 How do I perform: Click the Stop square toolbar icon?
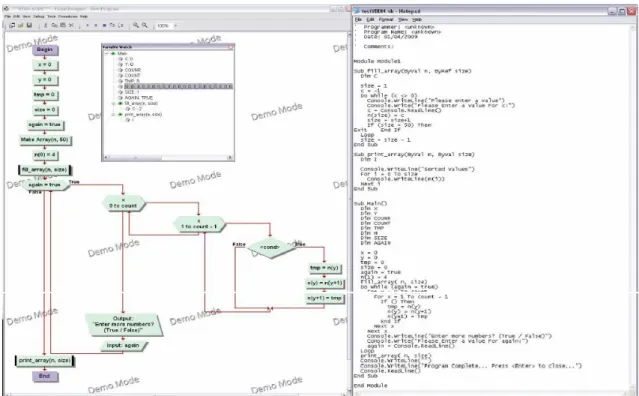click(104, 25)
